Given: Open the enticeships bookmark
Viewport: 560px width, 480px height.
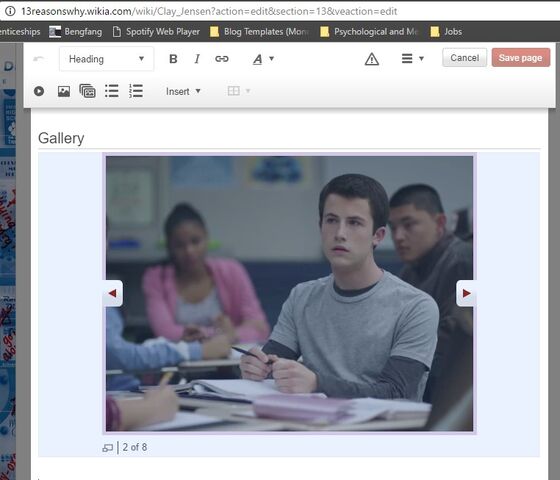Looking at the screenshot, I should pos(20,32).
